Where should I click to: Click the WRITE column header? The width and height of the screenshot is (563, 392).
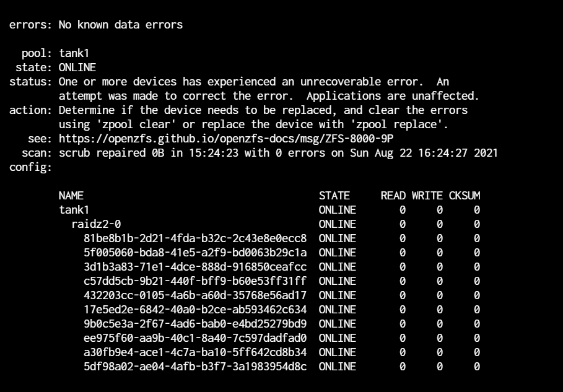tap(427, 196)
